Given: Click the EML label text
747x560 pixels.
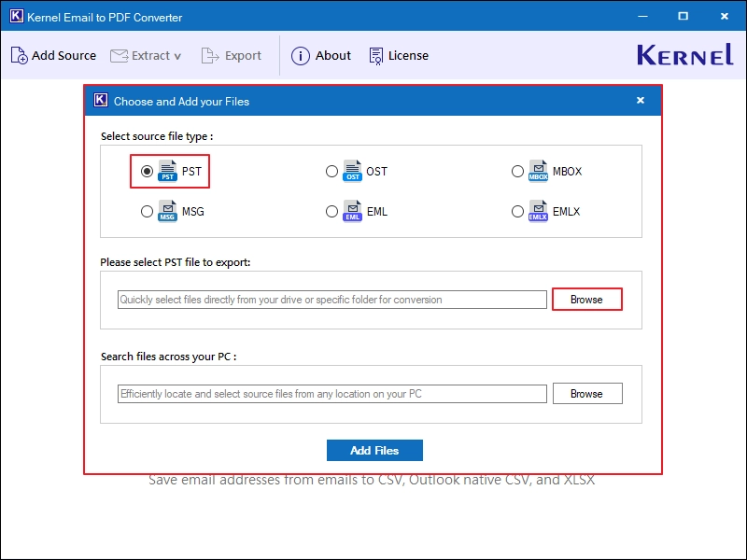Looking at the screenshot, I should [377, 212].
